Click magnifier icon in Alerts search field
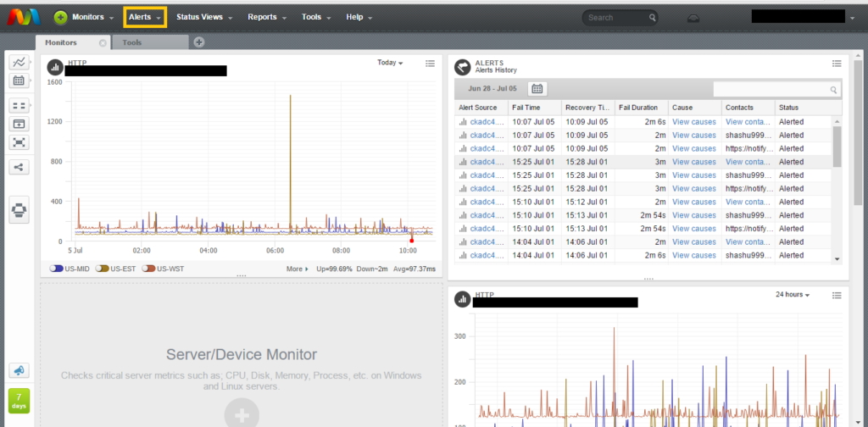 coord(833,90)
